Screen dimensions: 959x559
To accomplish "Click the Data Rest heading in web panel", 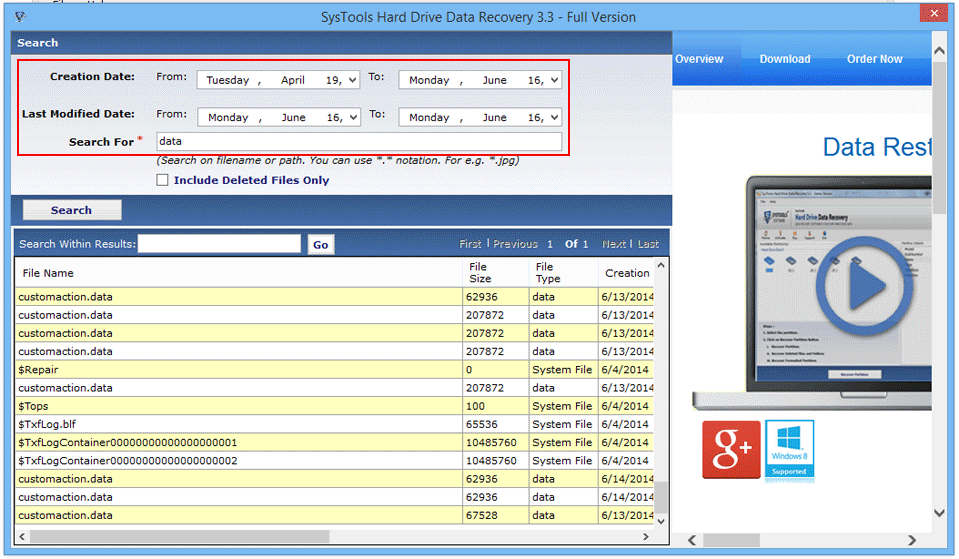I will 877,147.
